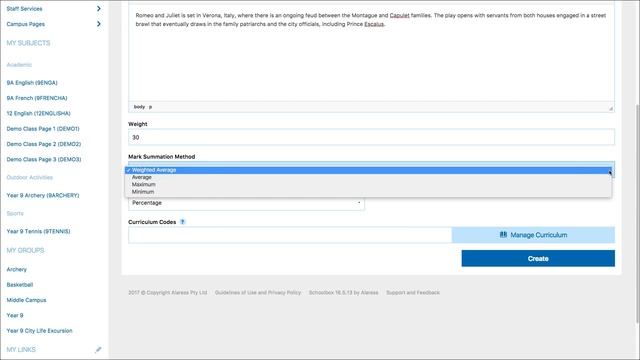Open Guidelines of Use and Privacy Policy
Image resolution: width=640 pixels, height=360 pixels.
258,293
